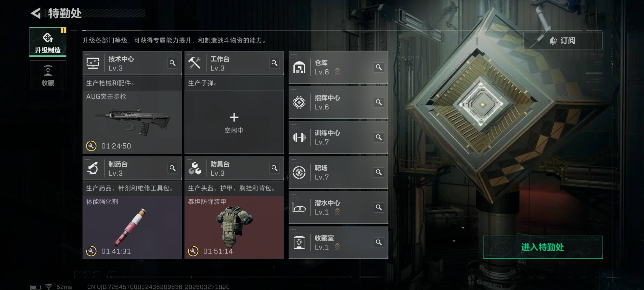Click upgrade chevrons next to 仓库 Lv.8
Viewport: 644px width, 290px height.
337,72
